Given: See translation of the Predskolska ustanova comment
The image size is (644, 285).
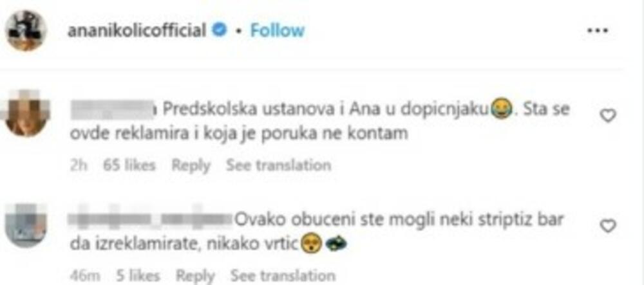Looking at the screenshot, I should (x=278, y=165).
